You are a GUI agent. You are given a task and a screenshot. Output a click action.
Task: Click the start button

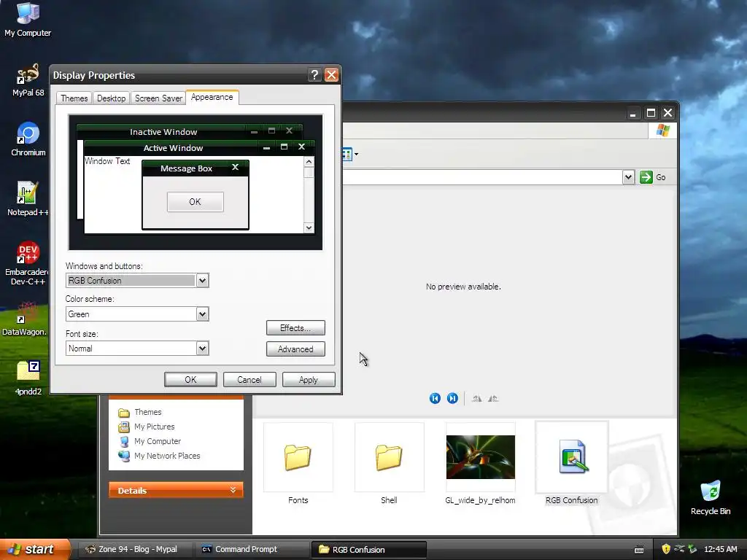click(35, 549)
